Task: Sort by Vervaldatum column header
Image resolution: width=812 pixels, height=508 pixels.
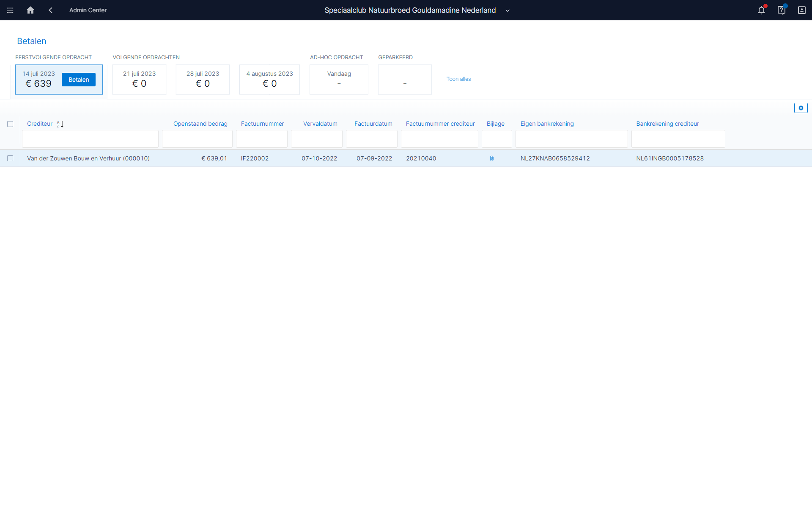Action: 321,124
